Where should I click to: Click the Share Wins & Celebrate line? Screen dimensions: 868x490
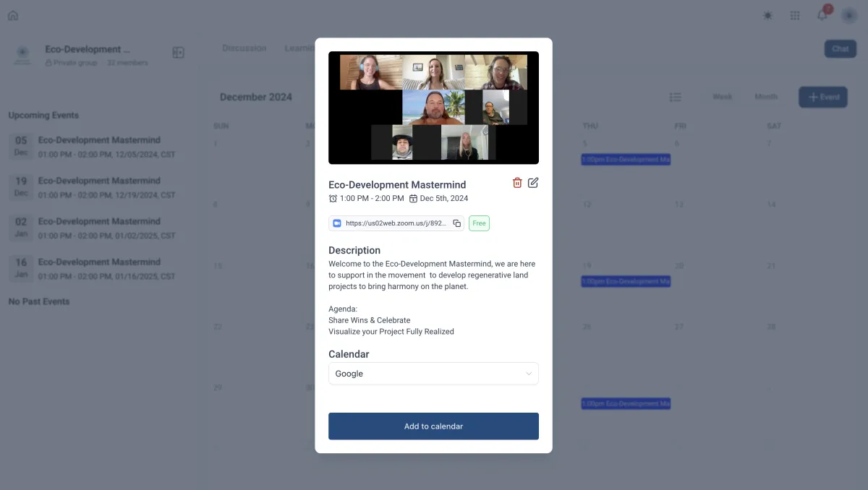click(x=369, y=320)
